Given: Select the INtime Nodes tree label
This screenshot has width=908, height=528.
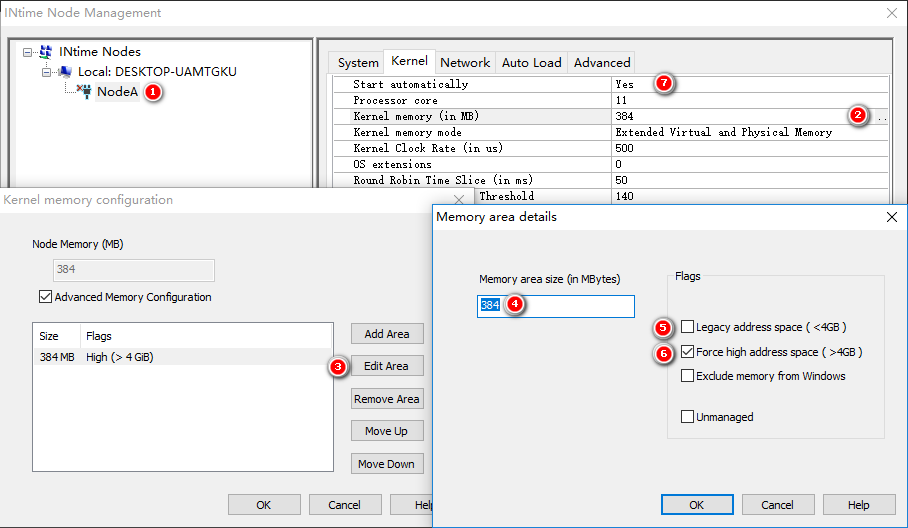Looking at the screenshot, I should tap(100, 52).
